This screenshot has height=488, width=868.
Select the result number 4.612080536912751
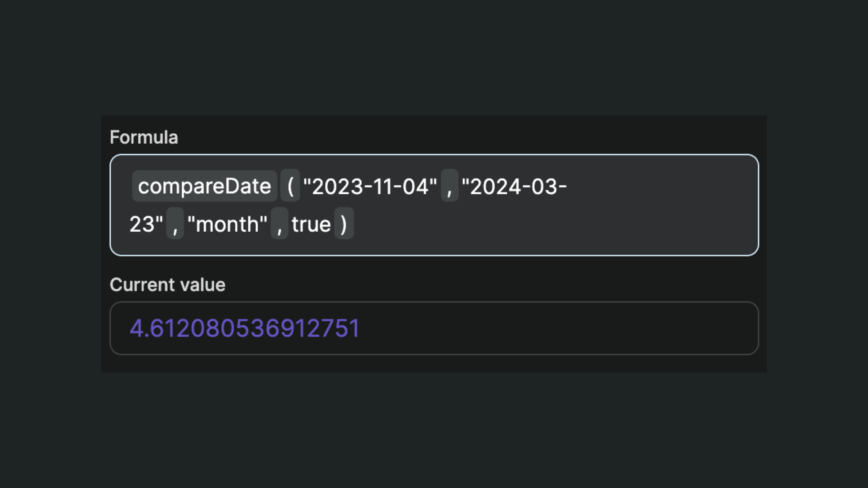click(245, 328)
